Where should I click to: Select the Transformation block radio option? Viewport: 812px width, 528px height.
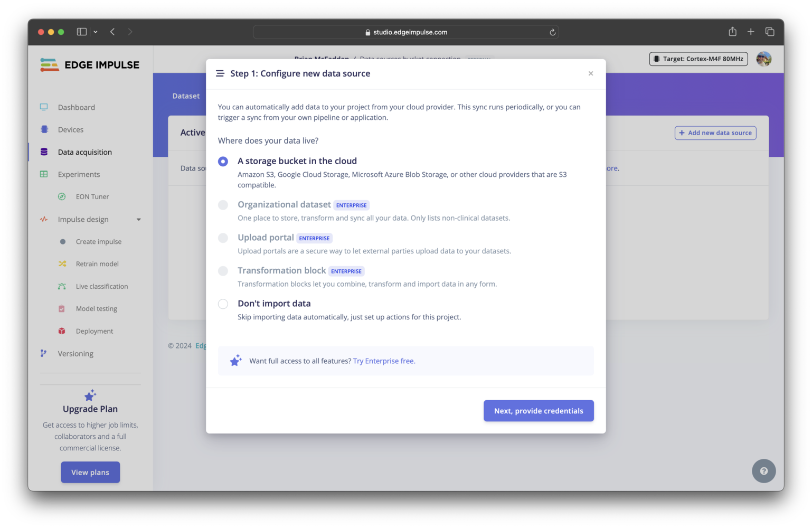click(x=223, y=271)
